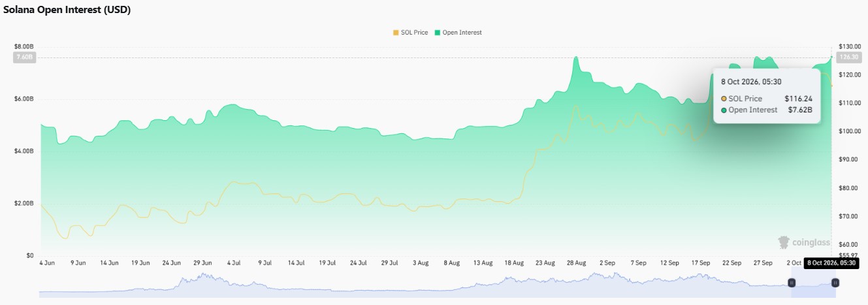
Task: Click the tooltip SOL Price value $116.24
Action: [x=798, y=99]
